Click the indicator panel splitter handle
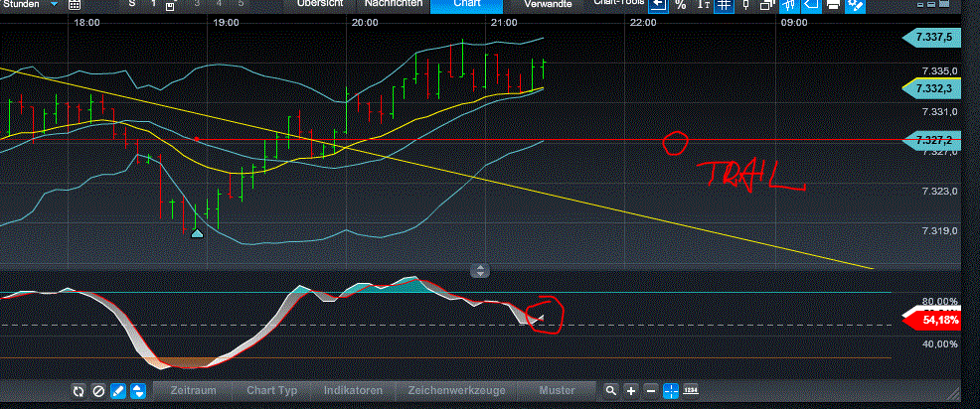 [x=480, y=271]
